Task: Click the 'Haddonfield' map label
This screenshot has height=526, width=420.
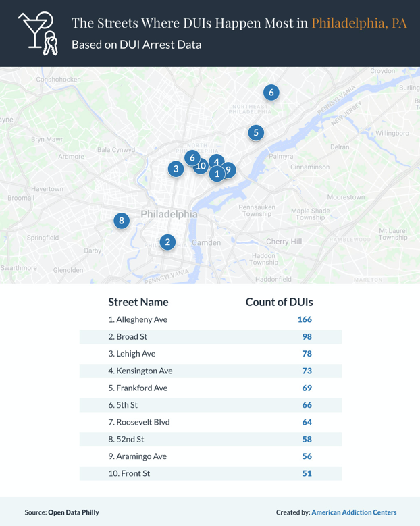Action: click(x=273, y=279)
